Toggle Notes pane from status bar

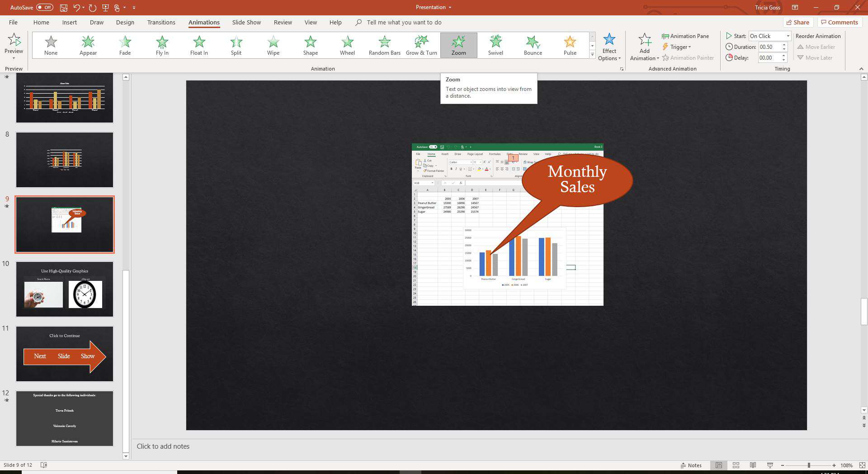(x=691, y=465)
